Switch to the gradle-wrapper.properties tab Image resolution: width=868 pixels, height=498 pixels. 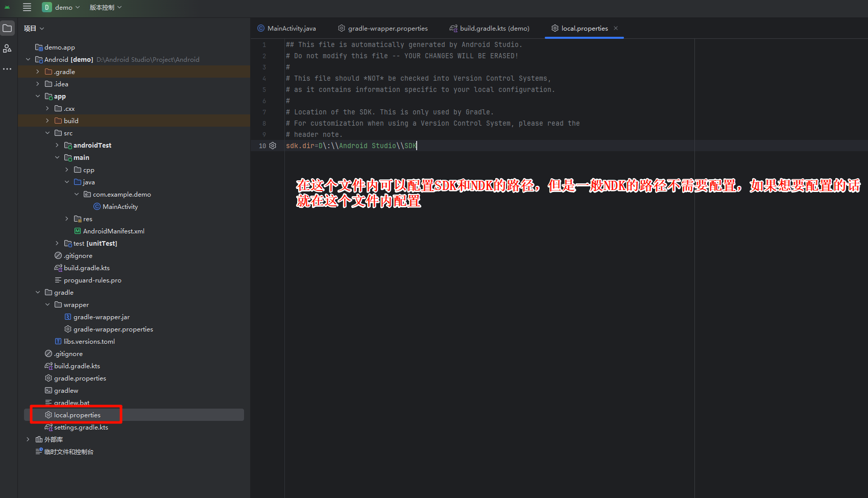tap(383, 29)
